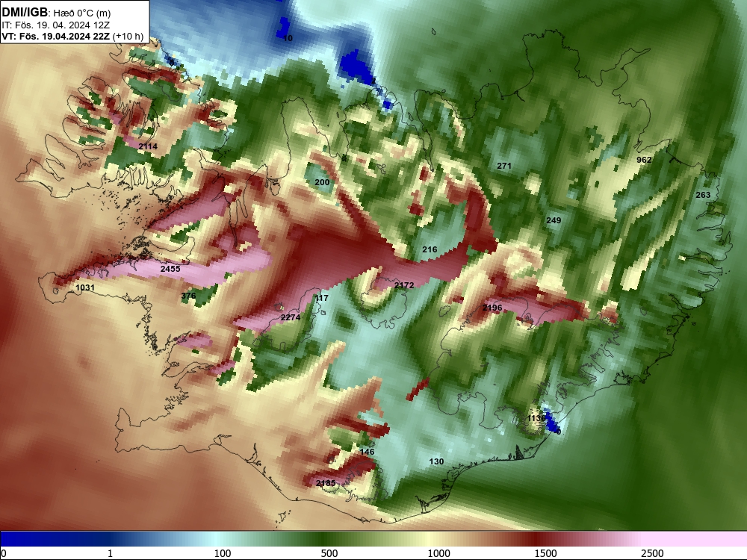Viewport: 747px width, 560px height.
Task: Click the 117 value label on the map
Action: (321, 298)
